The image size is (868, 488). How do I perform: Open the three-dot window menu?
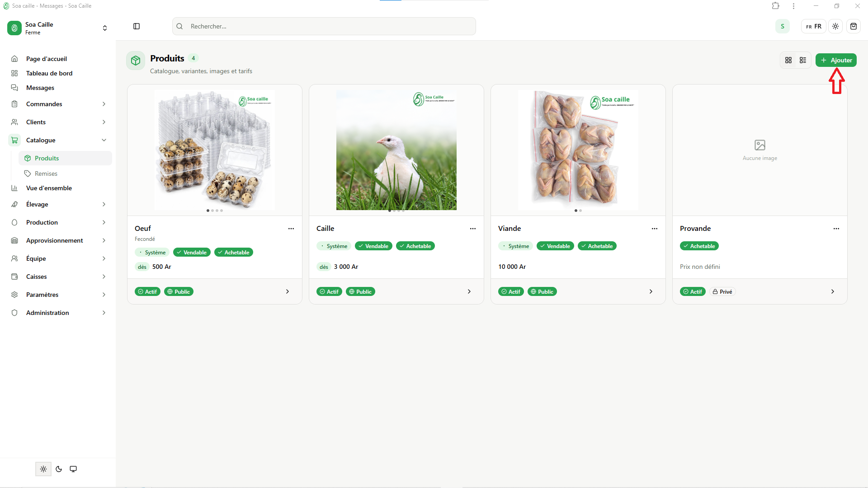793,6
